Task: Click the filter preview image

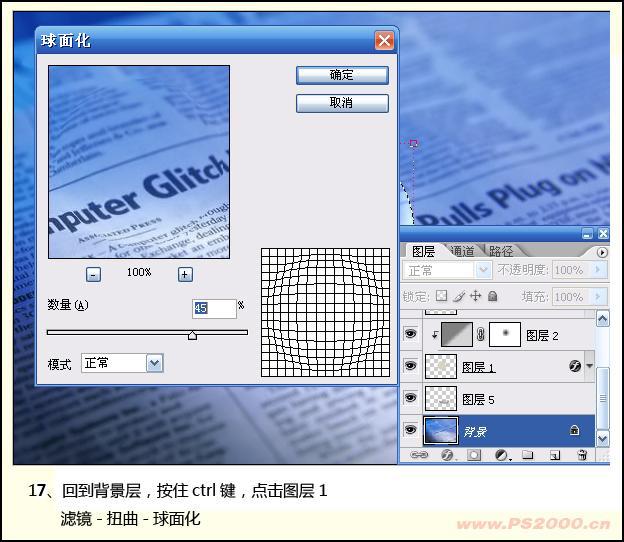Action: [x=139, y=162]
